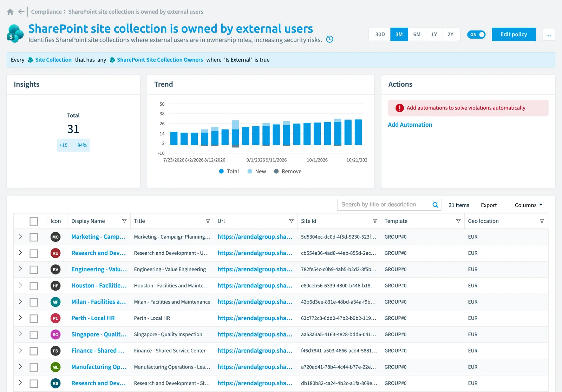Open the more options ellipsis button
The width and height of the screenshot is (562, 392).
coord(549,34)
